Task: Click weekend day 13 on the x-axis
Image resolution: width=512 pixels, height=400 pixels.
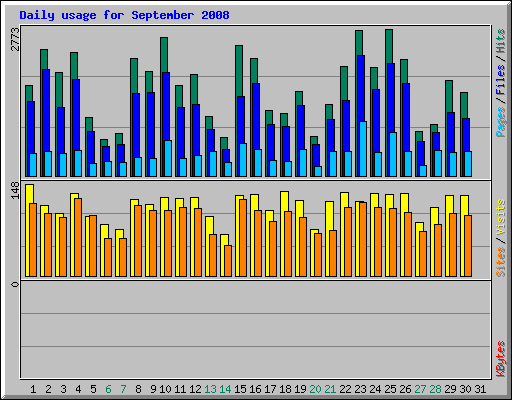Action: coord(210,389)
